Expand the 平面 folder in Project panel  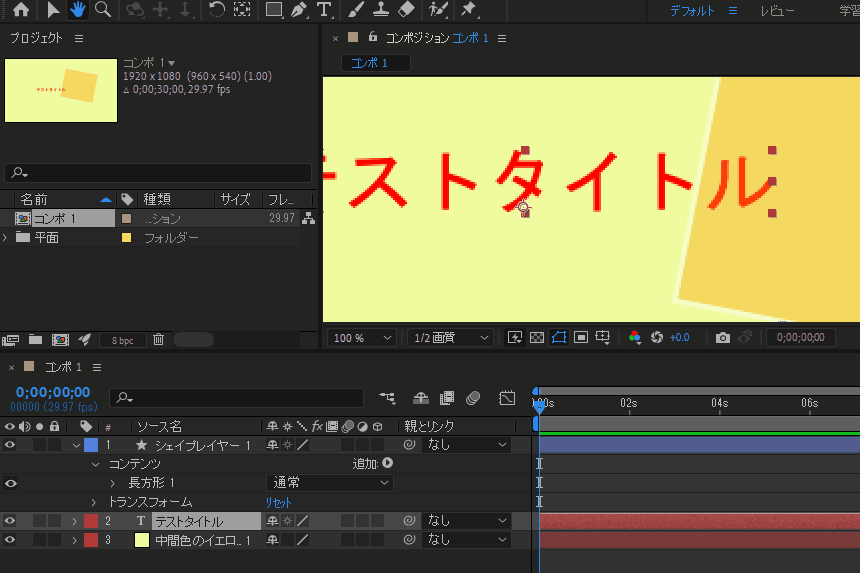pyautogui.click(x=5, y=237)
